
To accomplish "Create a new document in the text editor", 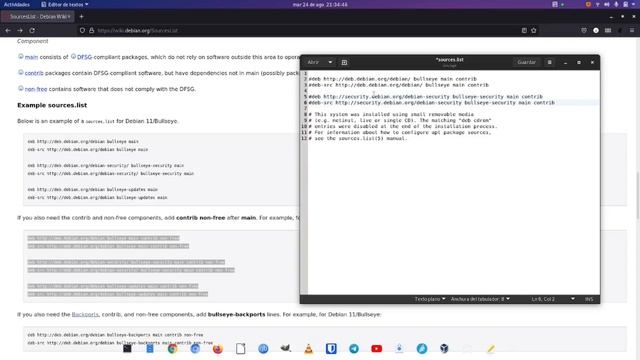I will (x=344, y=62).
